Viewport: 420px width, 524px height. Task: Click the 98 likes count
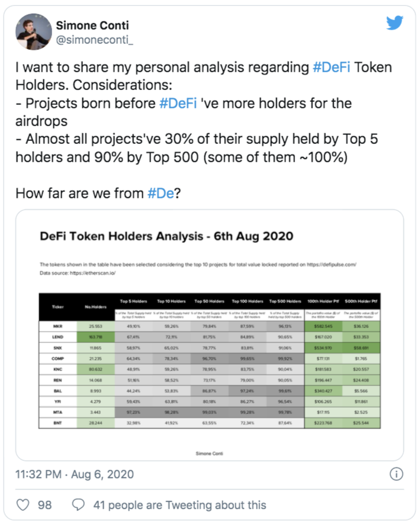tap(45, 505)
